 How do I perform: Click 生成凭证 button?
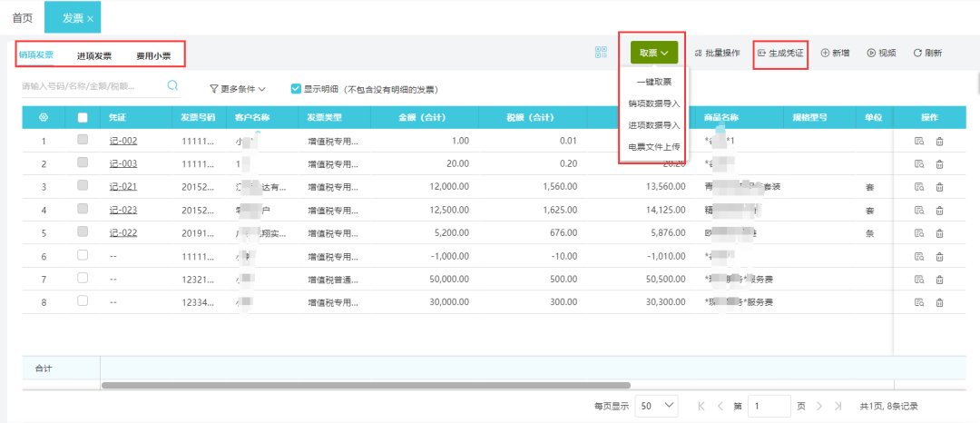780,54
